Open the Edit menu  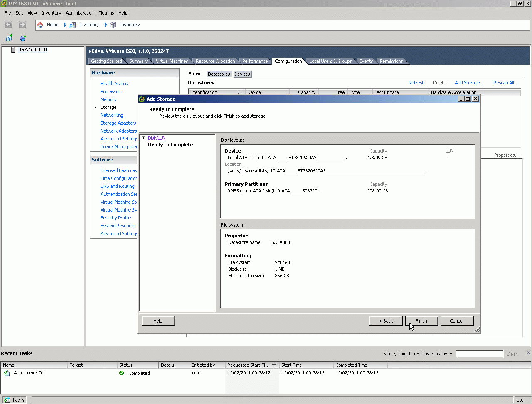[19, 13]
